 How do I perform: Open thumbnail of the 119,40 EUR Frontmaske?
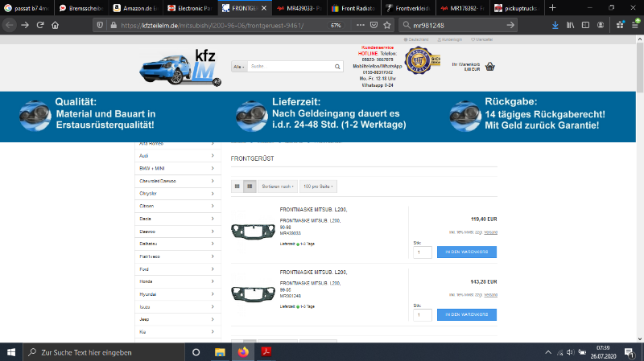tap(253, 232)
